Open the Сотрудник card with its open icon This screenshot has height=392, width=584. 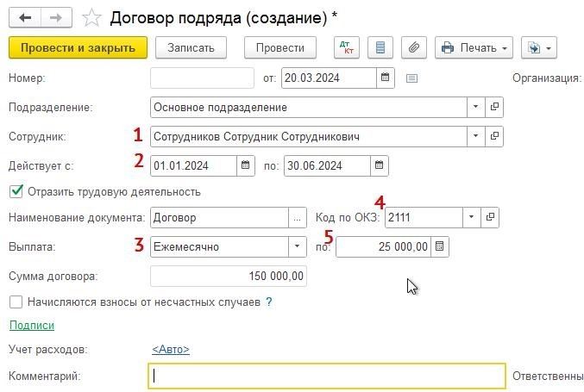coord(494,136)
